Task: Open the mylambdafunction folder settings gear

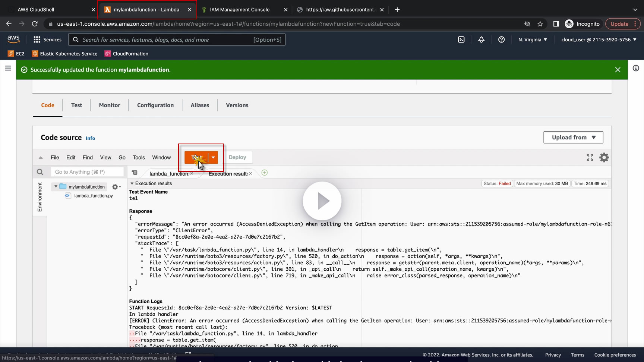Action: tap(116, 187)
